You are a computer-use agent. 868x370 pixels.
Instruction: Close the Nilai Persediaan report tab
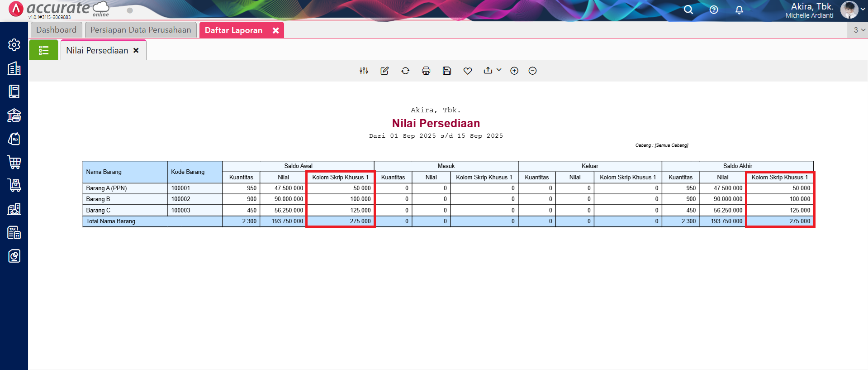(136, 50)
